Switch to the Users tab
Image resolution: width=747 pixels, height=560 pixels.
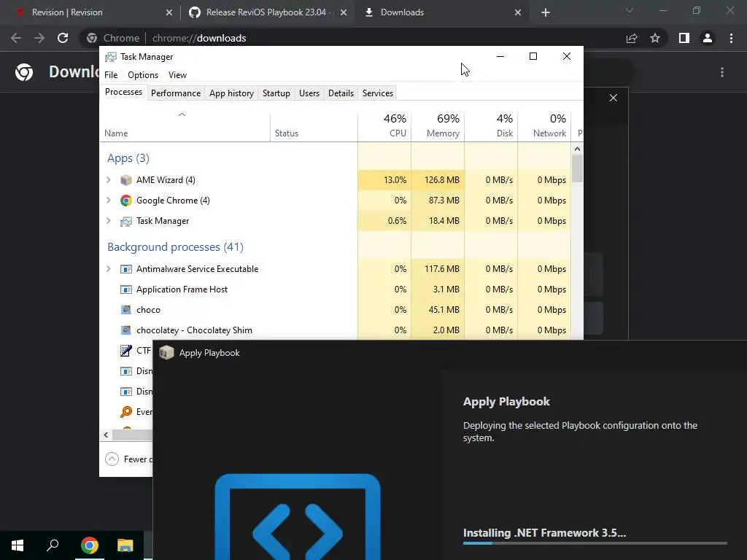tap(309, 93)
